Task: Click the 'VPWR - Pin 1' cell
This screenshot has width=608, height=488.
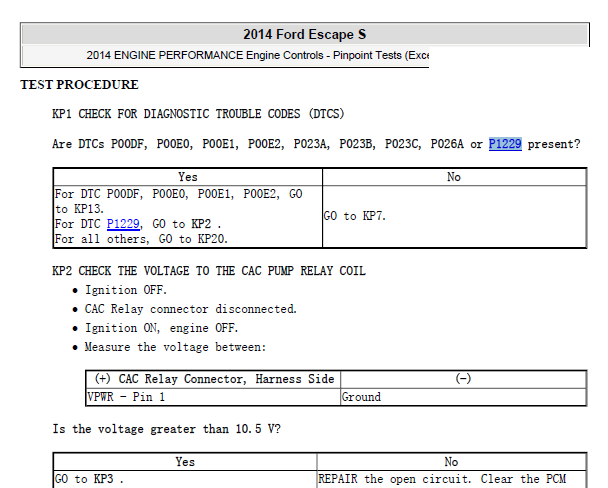Action: (x=213, y=397)
